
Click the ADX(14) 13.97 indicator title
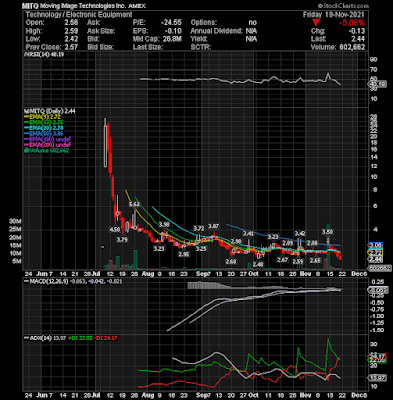click(x=45, y=338)
